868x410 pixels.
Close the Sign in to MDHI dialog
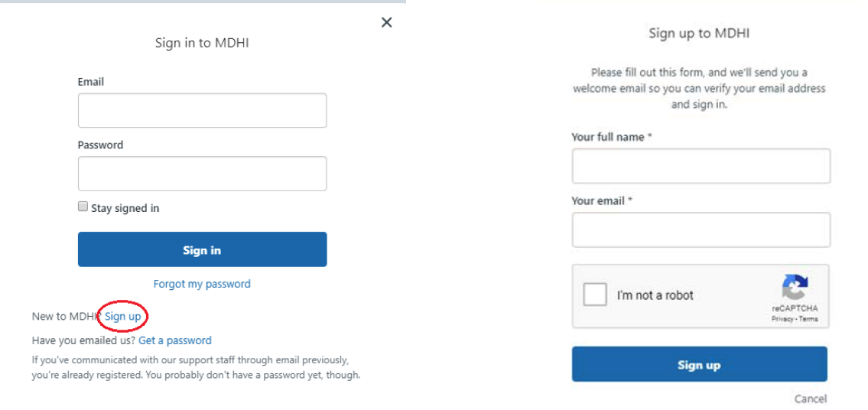tap(386, 23)
